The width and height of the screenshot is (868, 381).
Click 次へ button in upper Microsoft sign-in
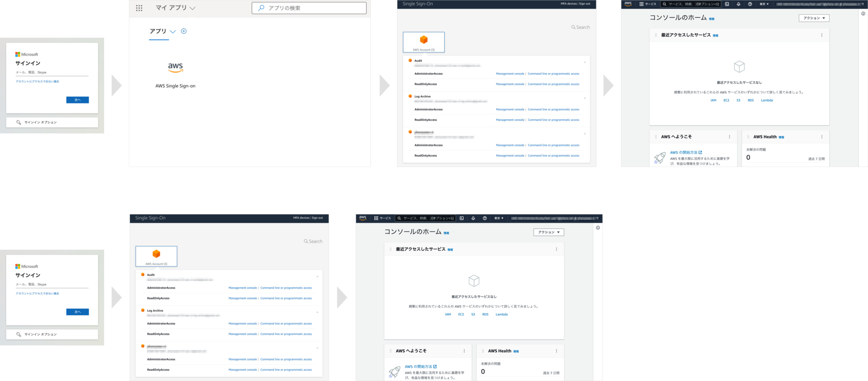[78, 100]
